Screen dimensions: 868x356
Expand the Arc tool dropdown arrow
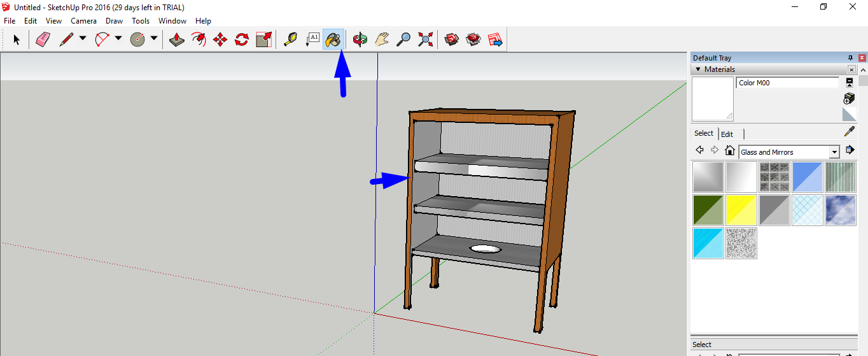(118, 39)
